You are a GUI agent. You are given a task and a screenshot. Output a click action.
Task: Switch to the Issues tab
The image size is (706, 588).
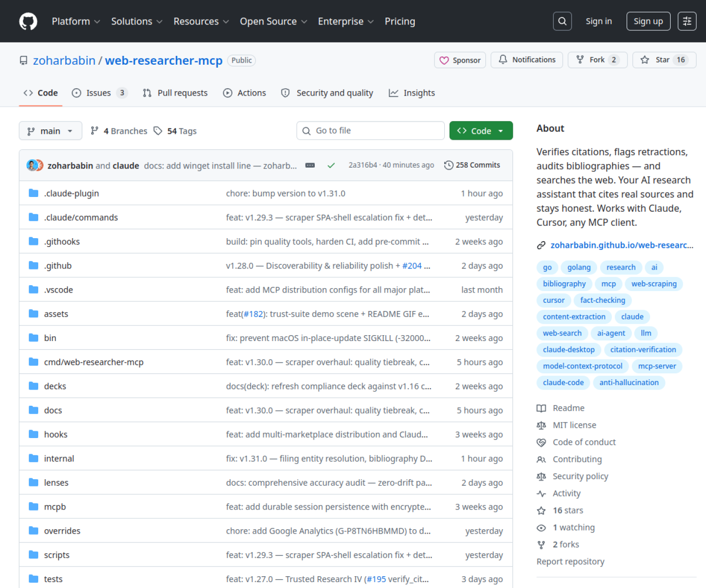(x=100, y=93)
